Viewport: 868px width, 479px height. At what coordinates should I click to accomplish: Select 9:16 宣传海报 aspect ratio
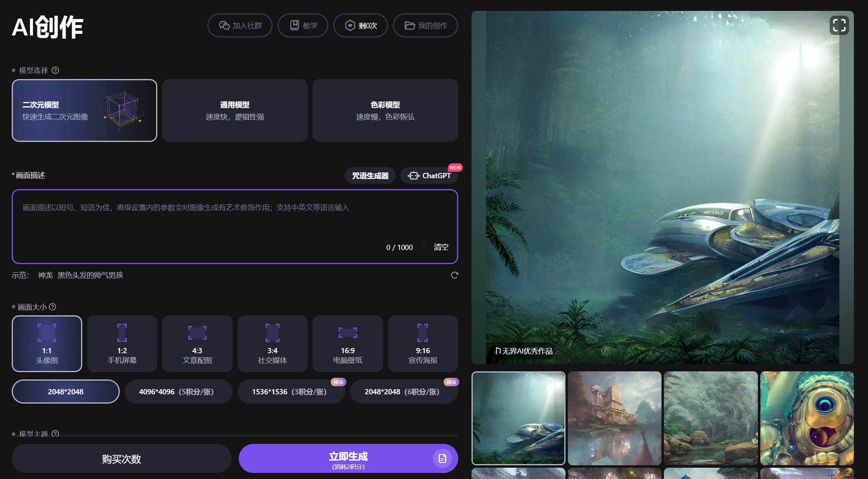point(423,344)
